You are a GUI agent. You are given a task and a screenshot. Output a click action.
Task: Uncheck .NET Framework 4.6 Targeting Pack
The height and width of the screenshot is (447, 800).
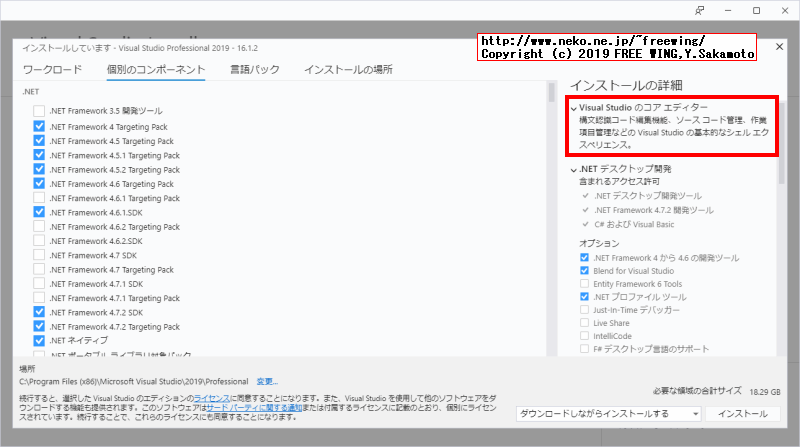pos(39,184)
